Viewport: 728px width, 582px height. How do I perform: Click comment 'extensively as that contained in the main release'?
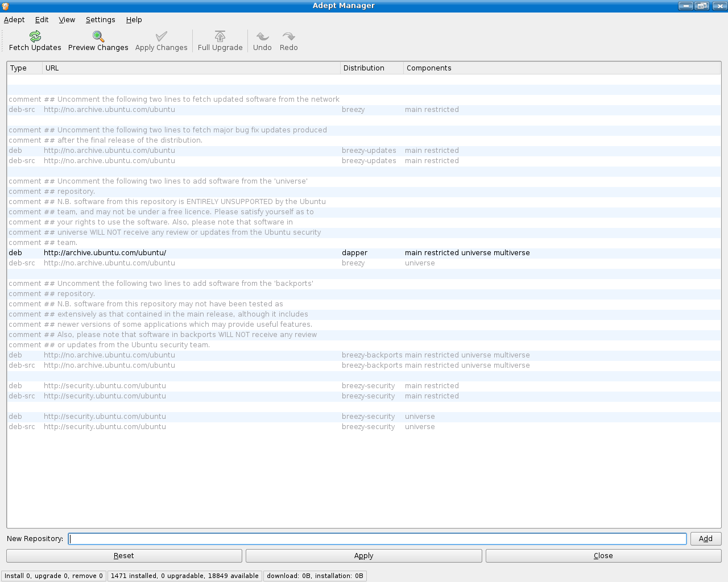(x=176, y=314)
